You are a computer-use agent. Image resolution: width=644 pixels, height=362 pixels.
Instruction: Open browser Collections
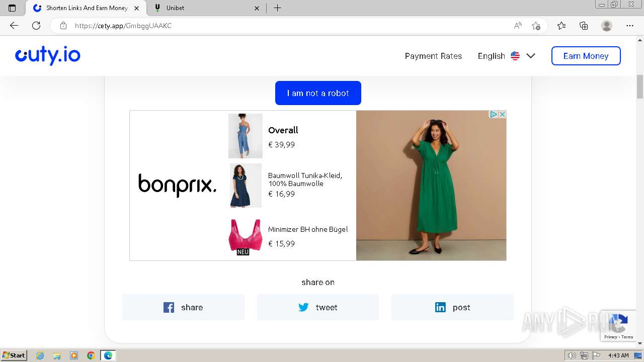coord(584,26)
